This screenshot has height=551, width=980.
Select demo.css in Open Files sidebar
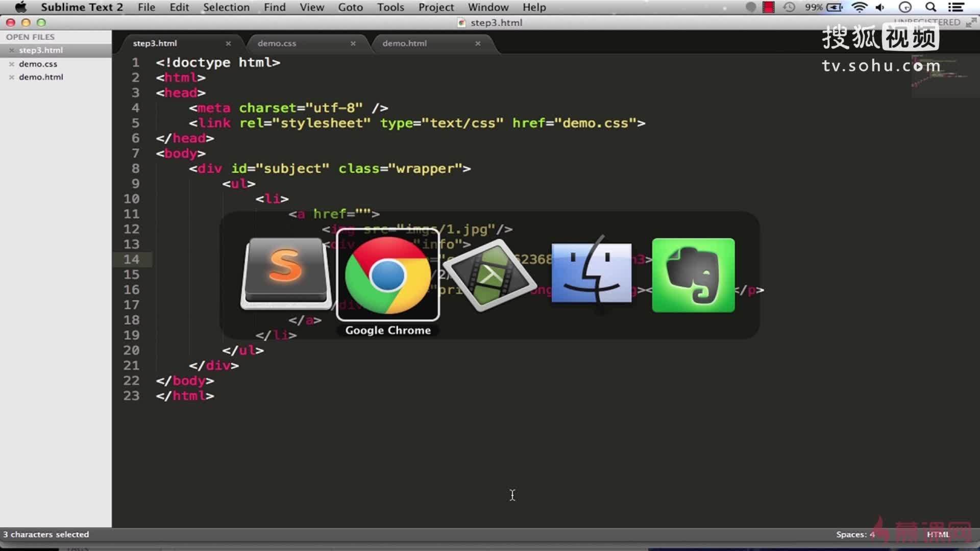coord(38,64)
